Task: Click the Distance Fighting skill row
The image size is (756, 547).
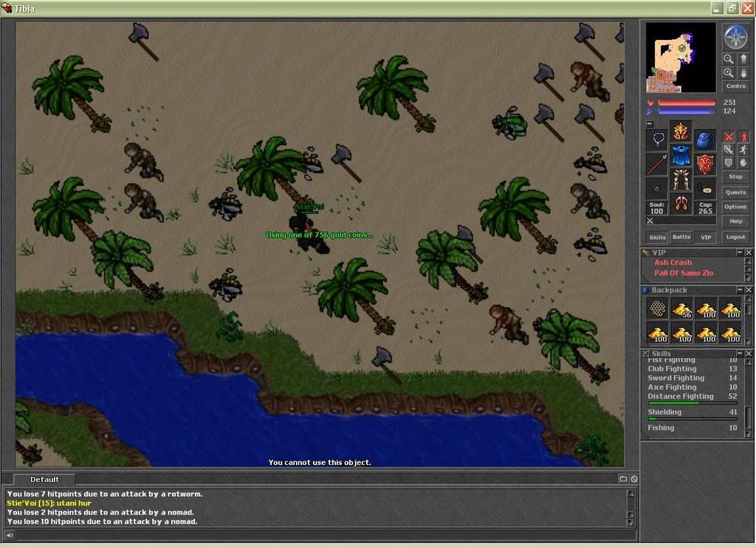Action: [693, 396]
